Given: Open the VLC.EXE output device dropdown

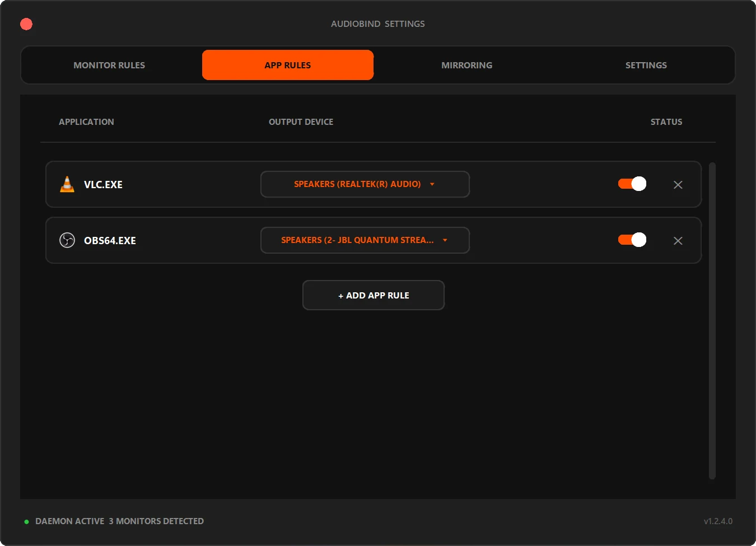Looking at the screenshot, I should pos(365,184).
